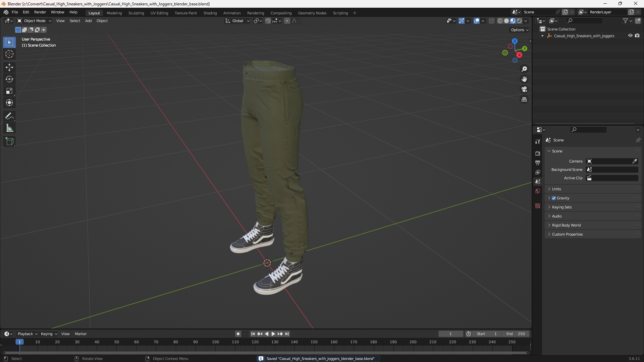The image size is (644, 362).
Task: Toggle the snapping magnet
Action: [x=268, y=21]
